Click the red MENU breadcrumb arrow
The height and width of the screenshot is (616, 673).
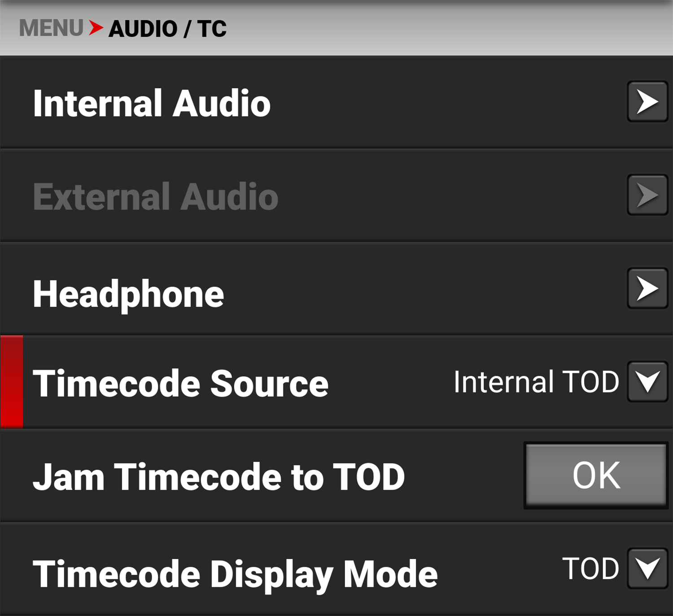pos(96,29)
